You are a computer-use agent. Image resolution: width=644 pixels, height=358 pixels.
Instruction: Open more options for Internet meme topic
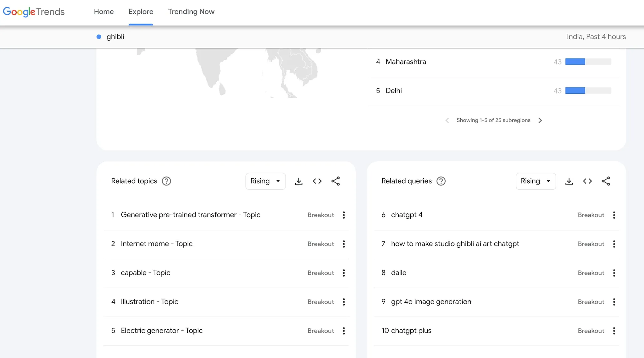tap(344, 244)
